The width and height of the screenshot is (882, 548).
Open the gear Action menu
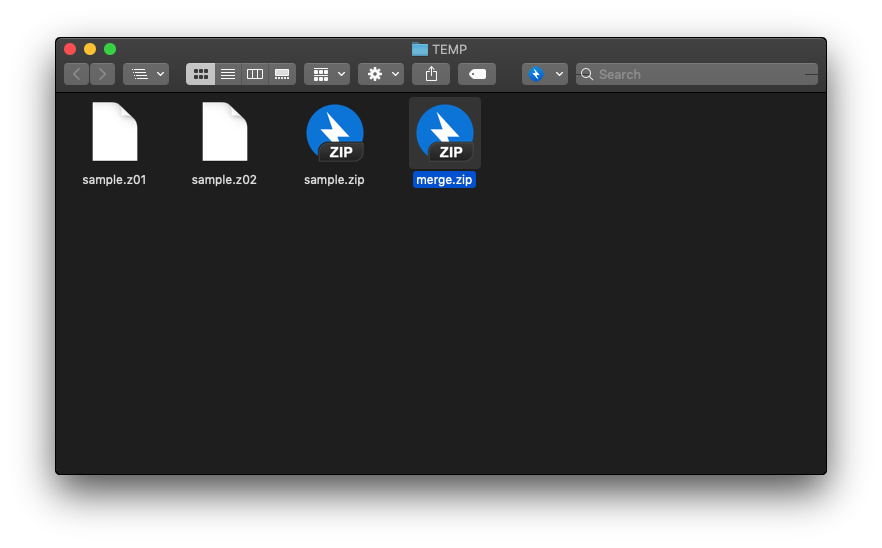381,74
